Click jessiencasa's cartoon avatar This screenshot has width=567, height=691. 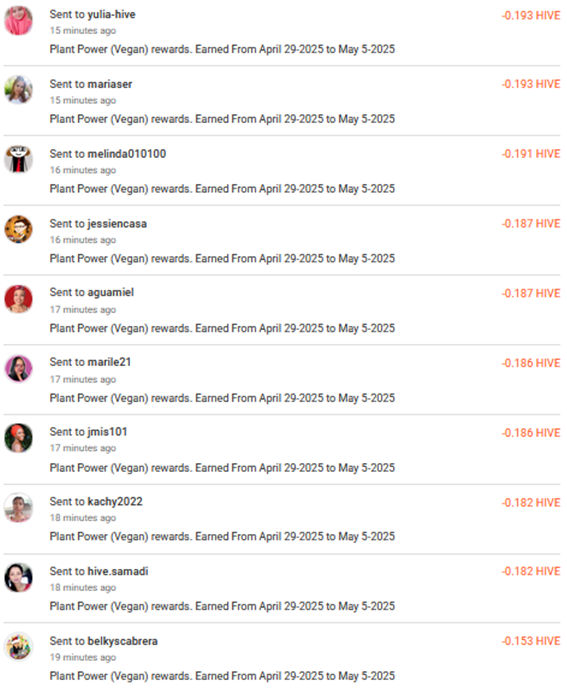pos(19,229)
